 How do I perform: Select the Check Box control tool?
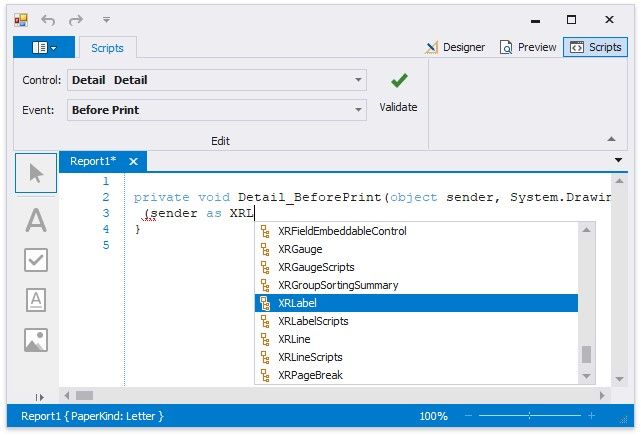pyautogui.click(x=36, y=260)
